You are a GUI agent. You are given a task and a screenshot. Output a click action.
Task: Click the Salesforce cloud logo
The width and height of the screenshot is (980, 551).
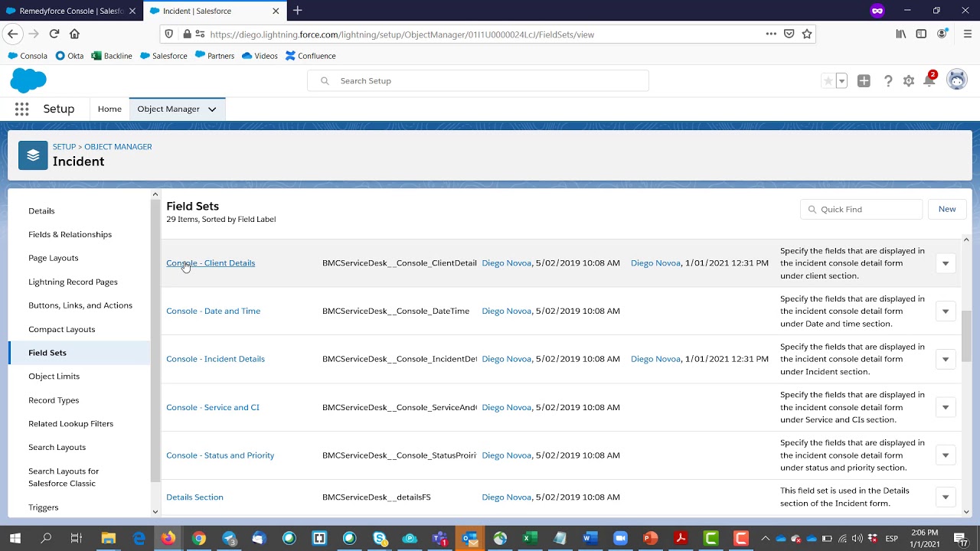point(28,80)
